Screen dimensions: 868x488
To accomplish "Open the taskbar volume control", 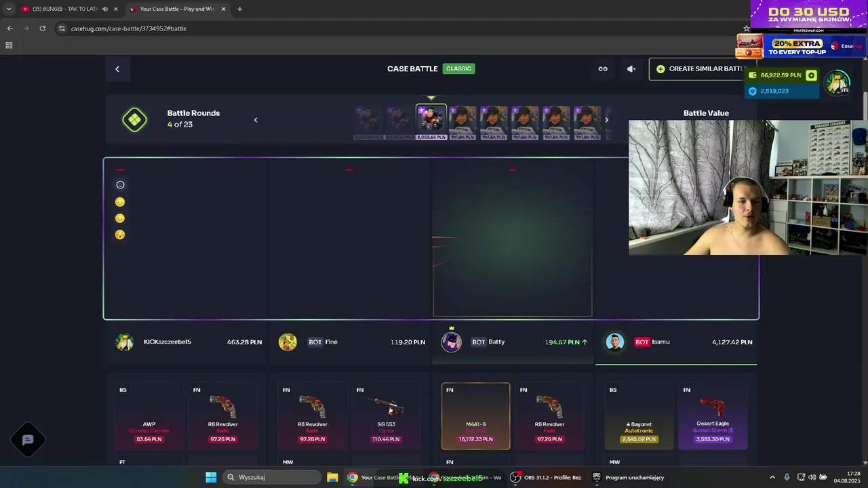I will [812, 477].
